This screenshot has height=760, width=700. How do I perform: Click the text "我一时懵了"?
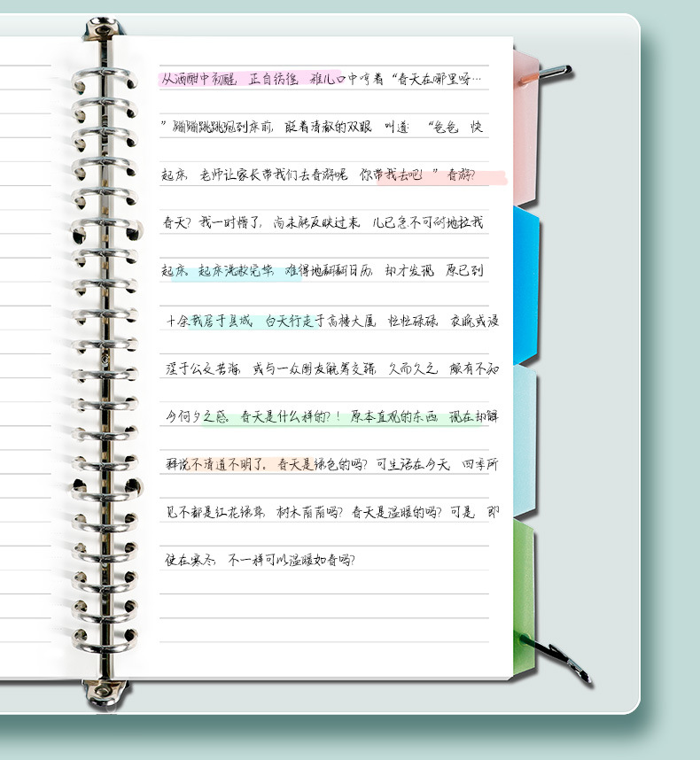230,222
